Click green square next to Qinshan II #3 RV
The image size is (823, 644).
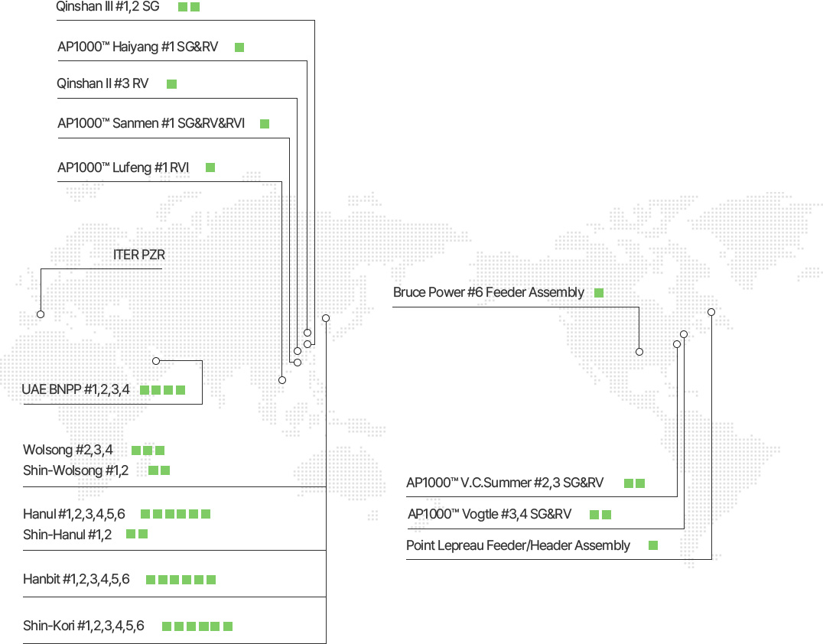pyautogui.click(x=172, y=84)
